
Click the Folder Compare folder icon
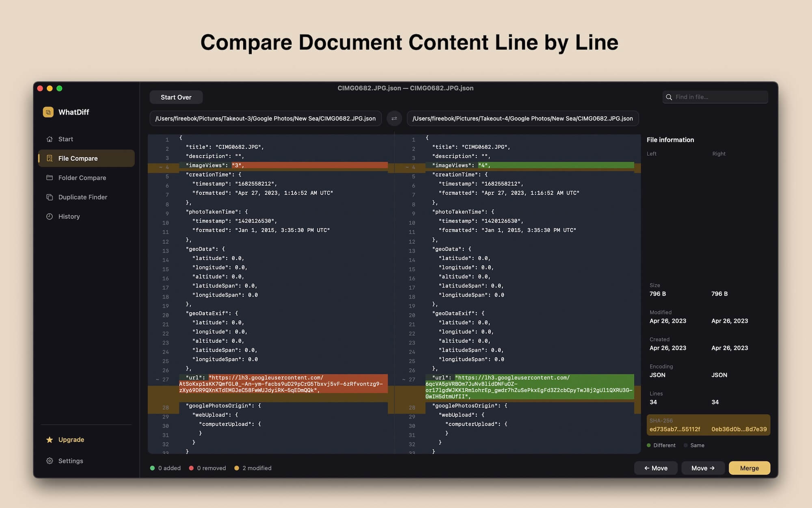coord(50,178)
